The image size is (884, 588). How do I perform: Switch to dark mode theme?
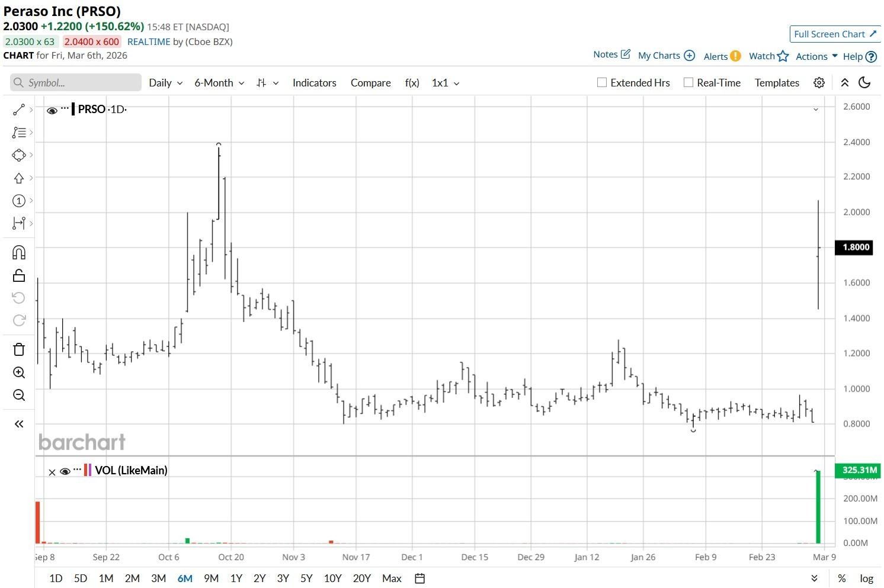pyautogui.click(x=864, y=83)
